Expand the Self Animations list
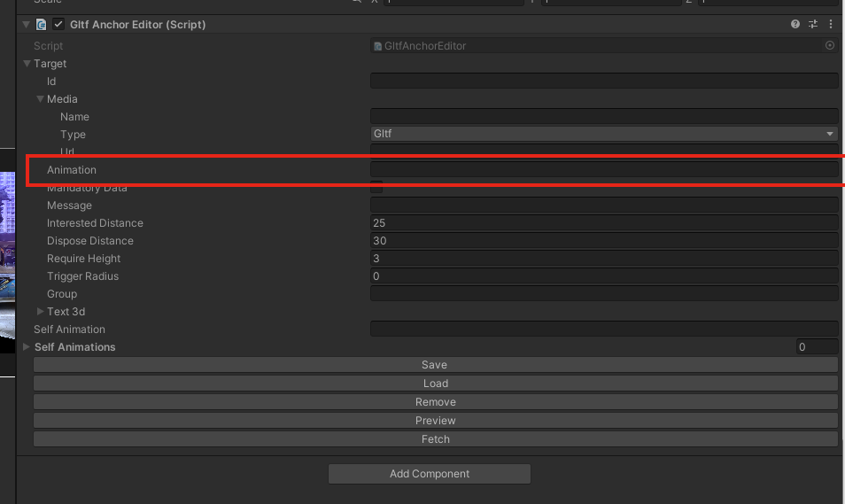This screenshot has height=504, width=845. [27, 347]
